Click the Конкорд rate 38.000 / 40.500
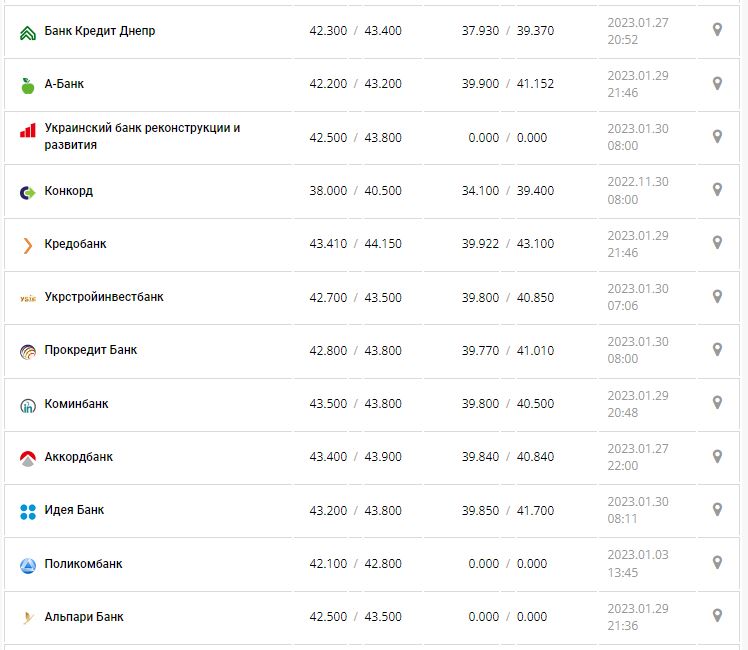The image size is (748, 650). (x=355, y=190)
